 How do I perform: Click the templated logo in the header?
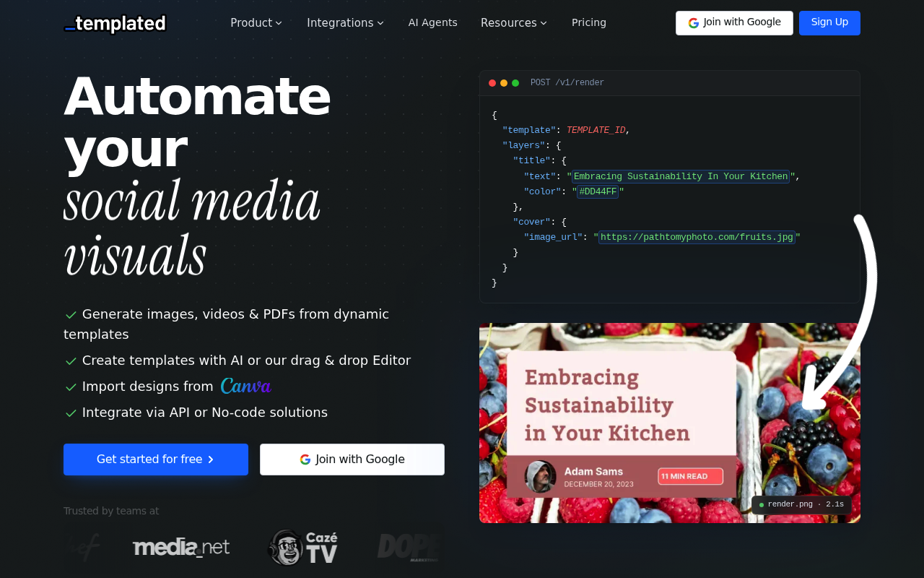115,24
